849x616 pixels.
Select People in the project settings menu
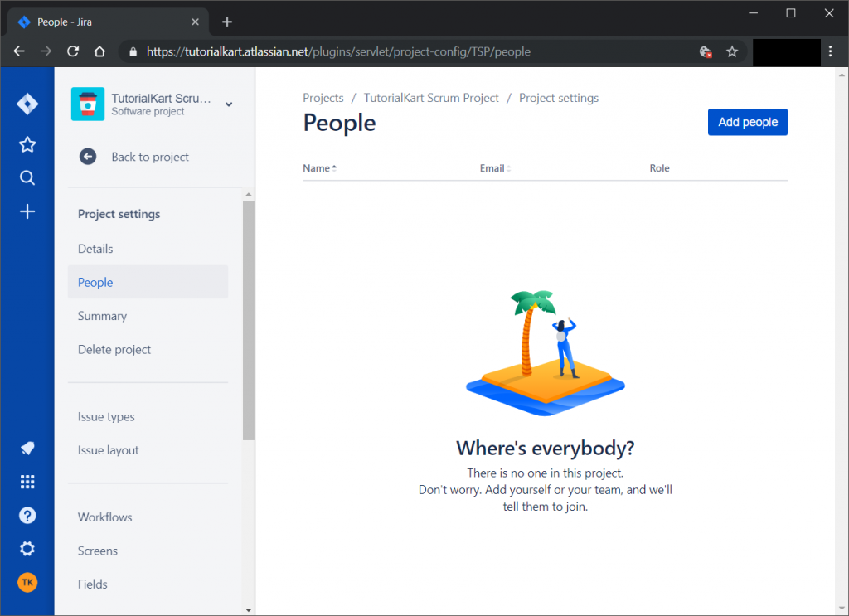point(95,282)
